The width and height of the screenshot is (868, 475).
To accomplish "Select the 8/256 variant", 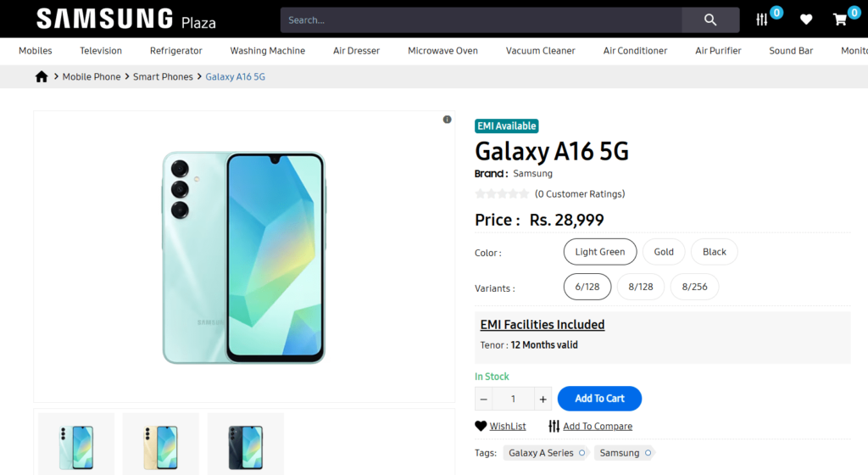I will [694, 287].
